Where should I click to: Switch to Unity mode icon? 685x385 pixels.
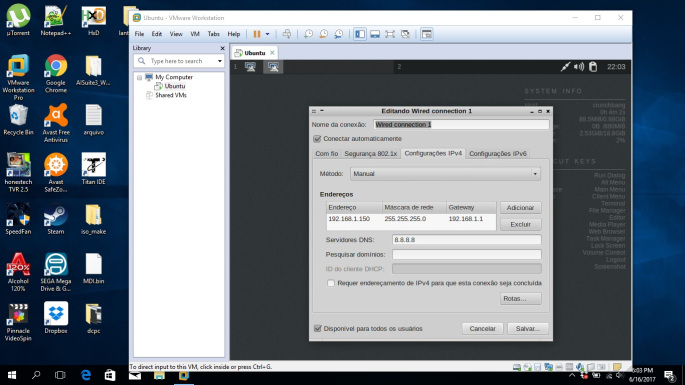click(405, 34)
